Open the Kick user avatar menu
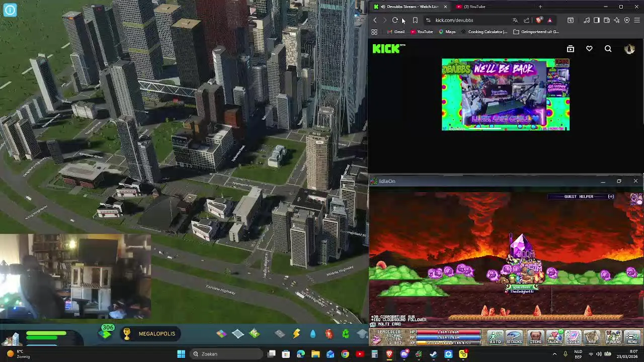This screenshot has width=644, height=362. point(629,49)
